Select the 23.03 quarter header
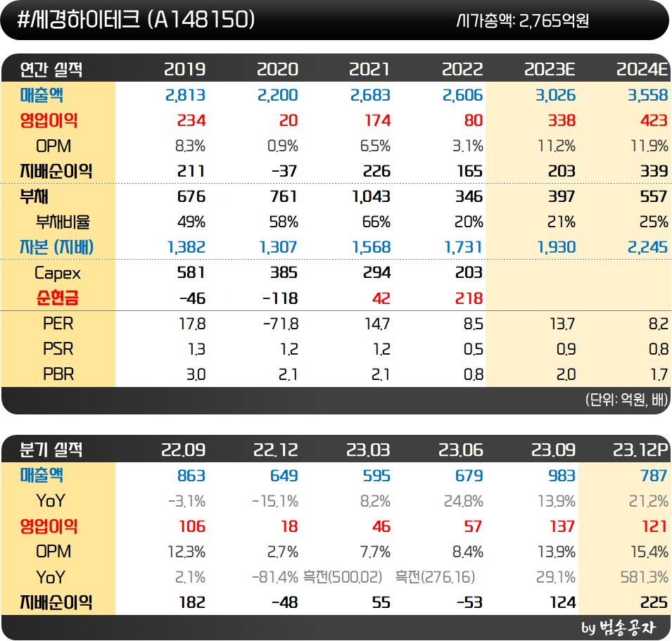The width and height of the screenshot is (672, 641). pos(368,450)
